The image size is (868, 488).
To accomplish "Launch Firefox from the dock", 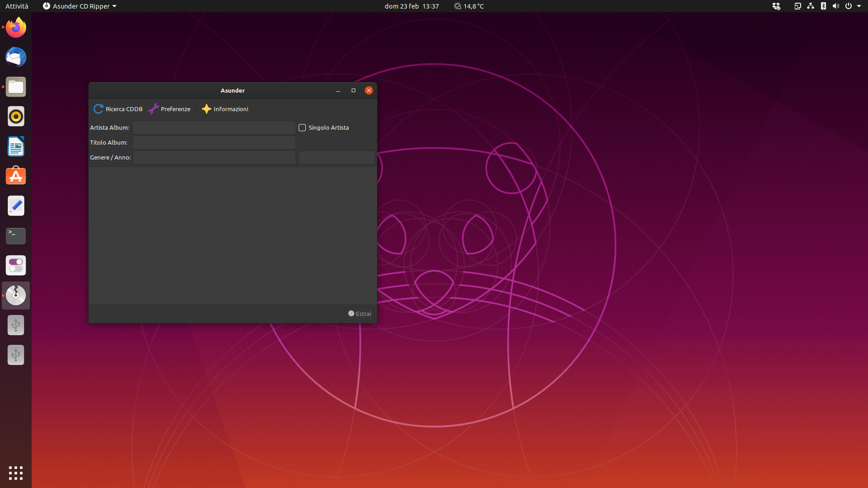I will (16, 28).
